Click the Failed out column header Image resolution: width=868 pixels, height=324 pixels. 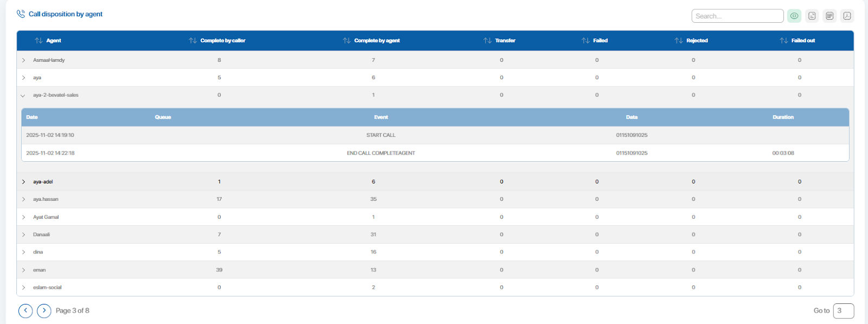point(802,41)
